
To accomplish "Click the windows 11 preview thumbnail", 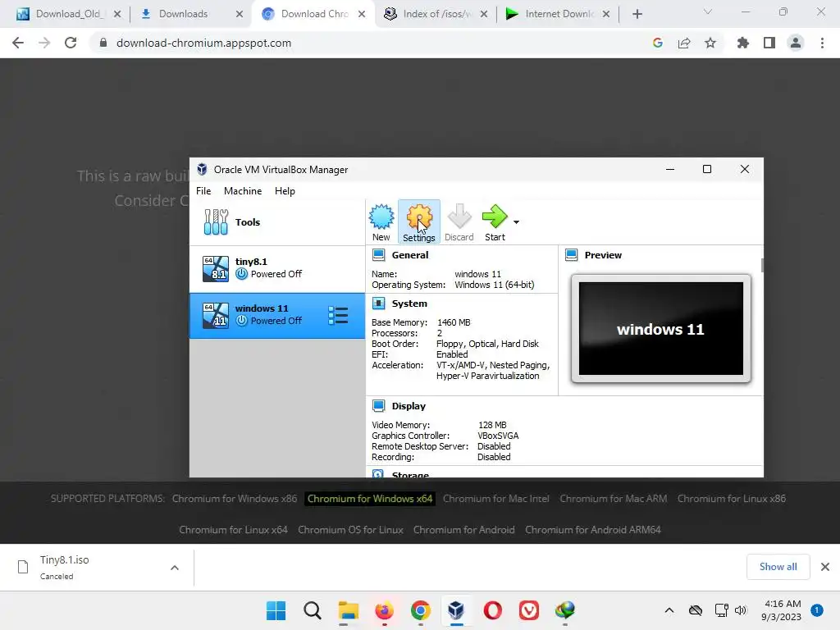I will pos(661,328).
